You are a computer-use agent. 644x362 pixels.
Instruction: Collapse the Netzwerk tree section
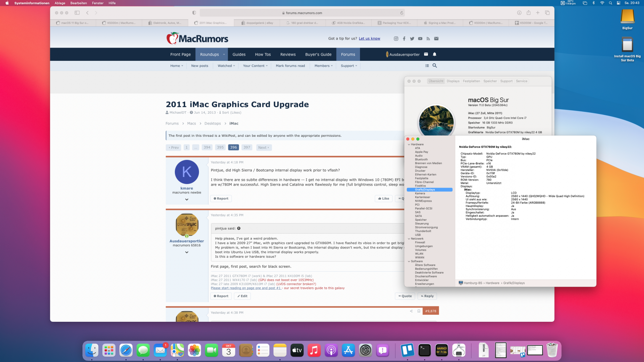pos(409,239)
